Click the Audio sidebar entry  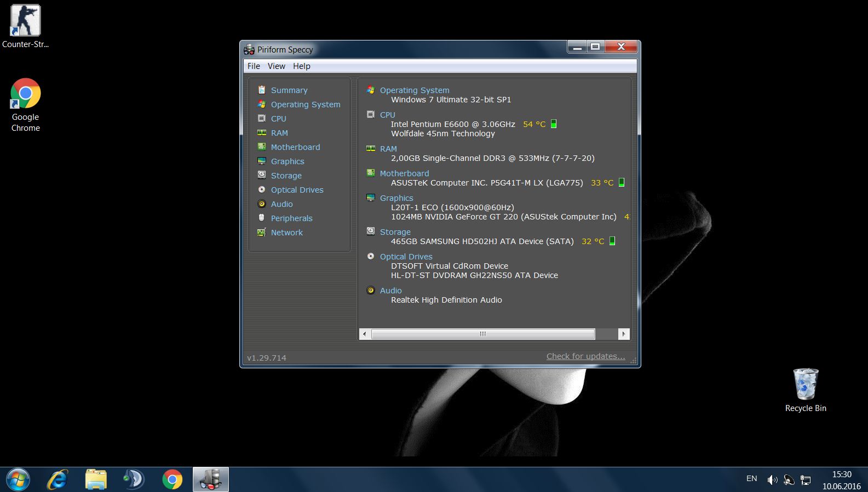tap(281, 204)
